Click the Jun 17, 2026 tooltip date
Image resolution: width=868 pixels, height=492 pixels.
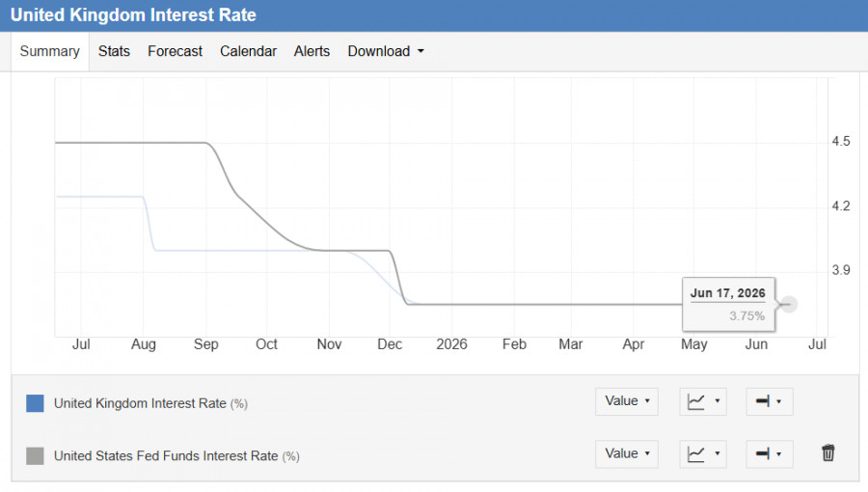coord(727,293)
